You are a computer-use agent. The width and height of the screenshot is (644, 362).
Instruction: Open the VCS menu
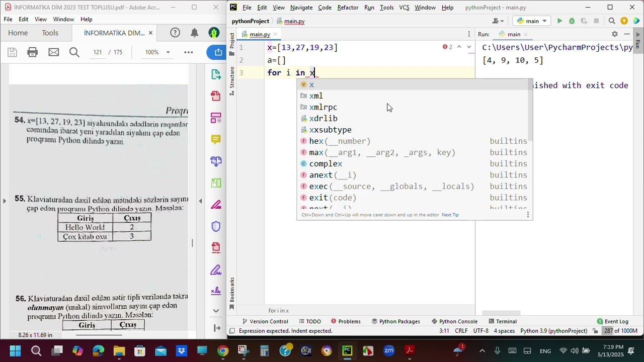(x=404, y=8)
